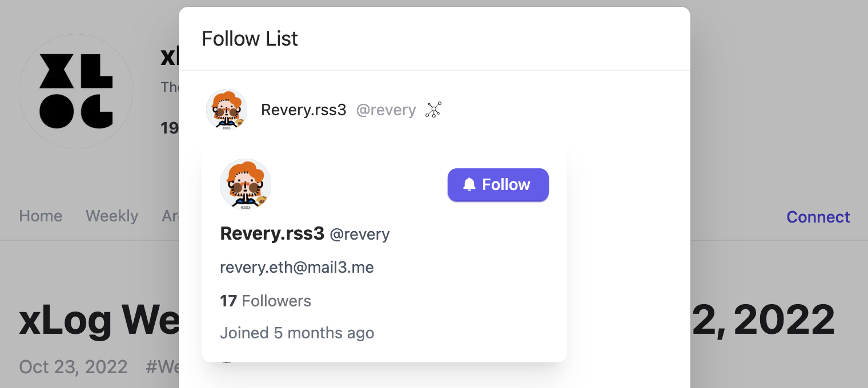The height and width of the screenshot is (388, 868).
Task: Select the gray @revery handle in the list row
Action: pyautogui.click(x=386, y=110)
